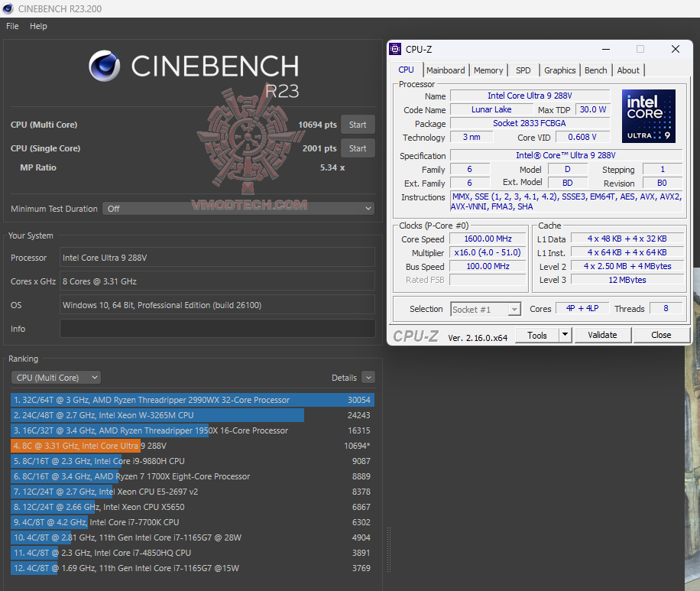Open the Bench tab in CPU-Z
The width and height of the screenshot is (700, 591).
(596, 70)
